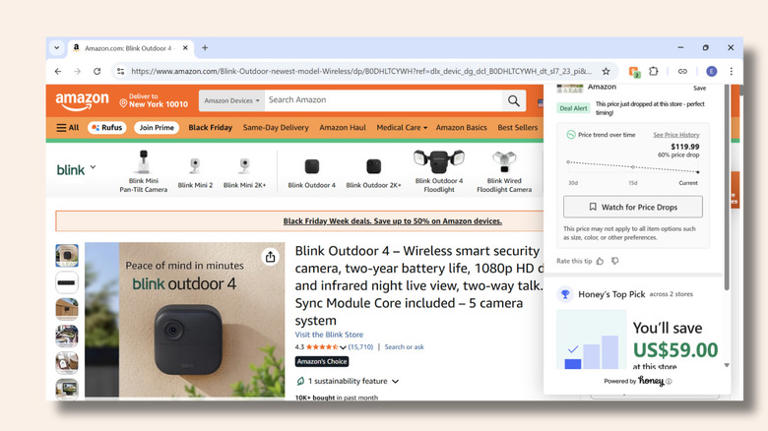Focus the Search Amazon field

(x=384, y=100)
